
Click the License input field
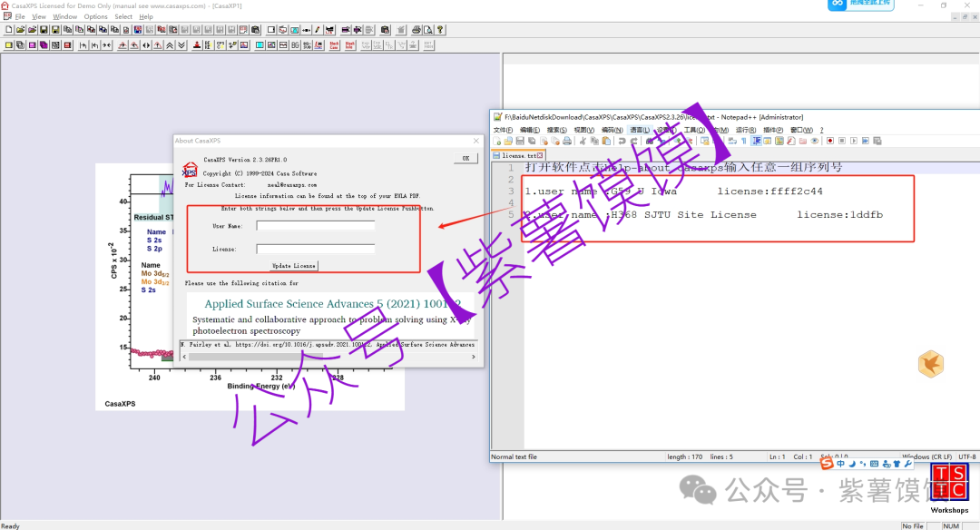315,249
